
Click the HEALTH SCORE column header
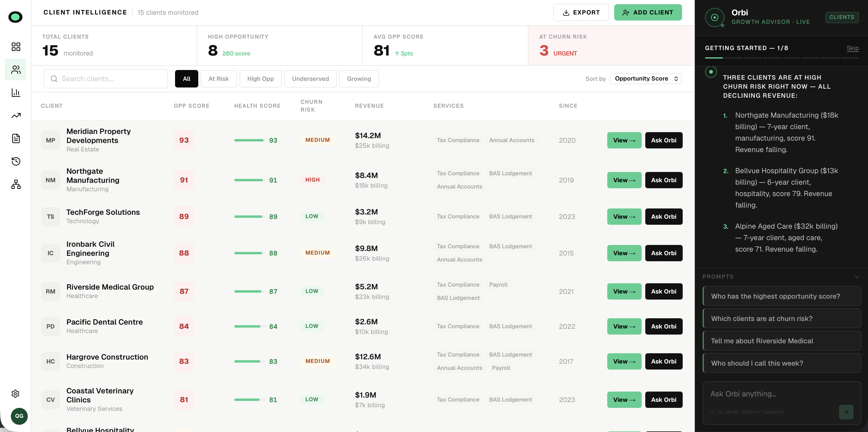(x=257, y=106)
